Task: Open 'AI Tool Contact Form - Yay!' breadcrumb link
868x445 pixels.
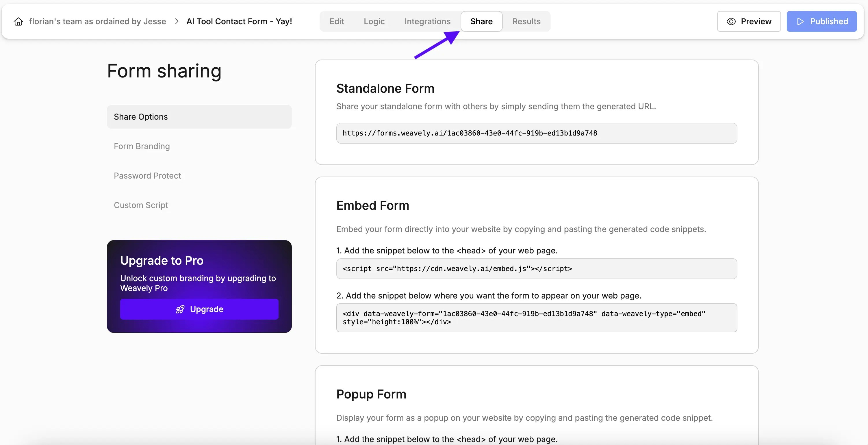Action: click(x=239, y=21)
